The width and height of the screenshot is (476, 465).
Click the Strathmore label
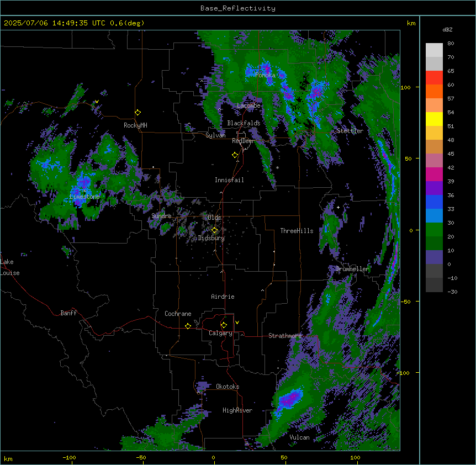(x=285, y=336)
